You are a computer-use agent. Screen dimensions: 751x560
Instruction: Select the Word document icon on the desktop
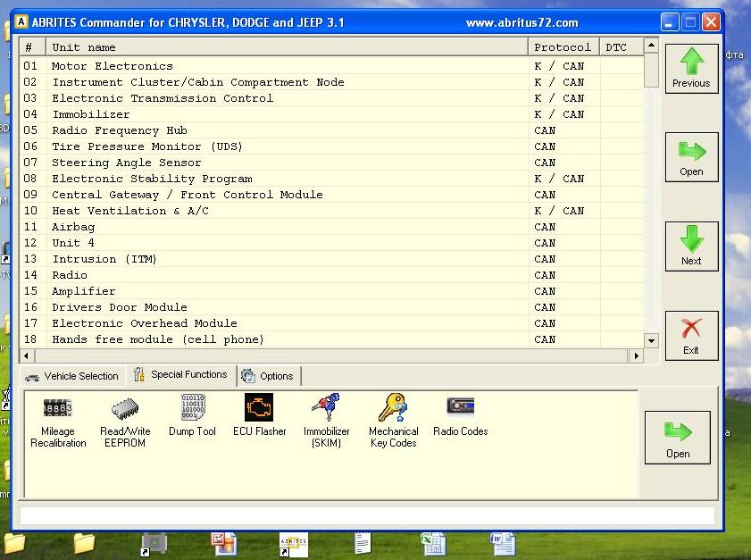(503, 544)
